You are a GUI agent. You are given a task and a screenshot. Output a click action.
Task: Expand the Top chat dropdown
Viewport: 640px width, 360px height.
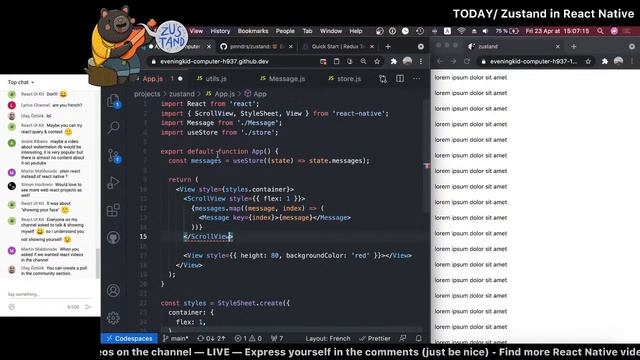click(x=21, y=82)
